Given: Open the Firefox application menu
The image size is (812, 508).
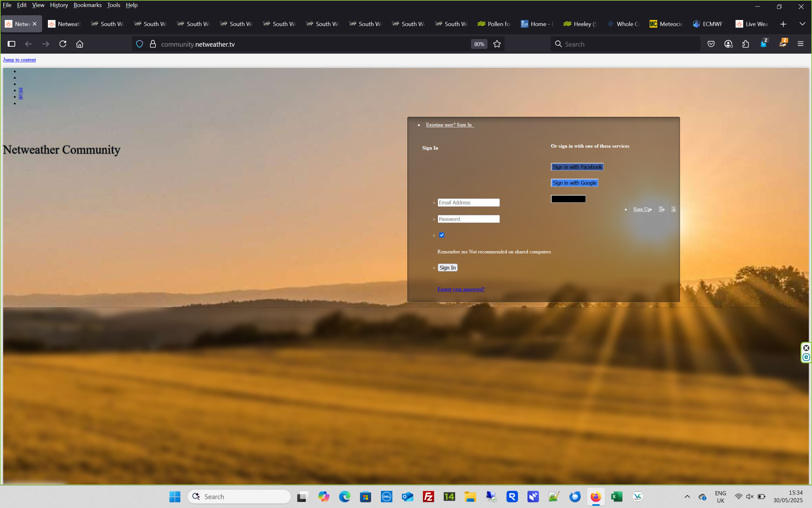Looking at the screenshot, I should click(x=801, y=44).
